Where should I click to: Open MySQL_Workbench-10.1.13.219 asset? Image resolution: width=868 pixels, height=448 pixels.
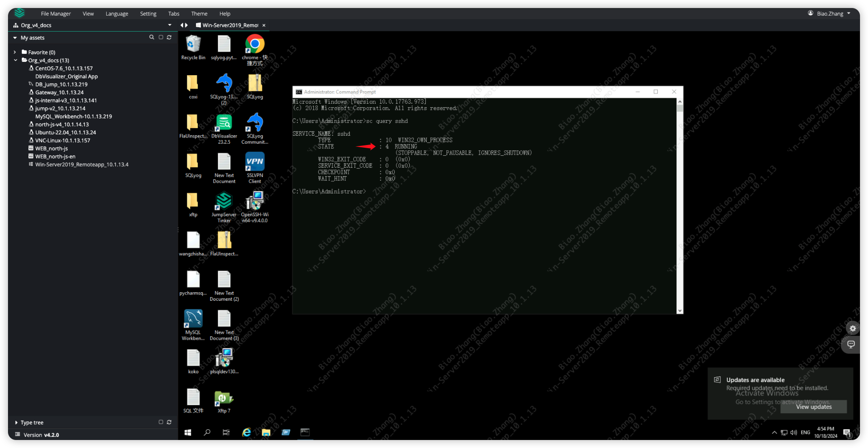click(73, 117)
